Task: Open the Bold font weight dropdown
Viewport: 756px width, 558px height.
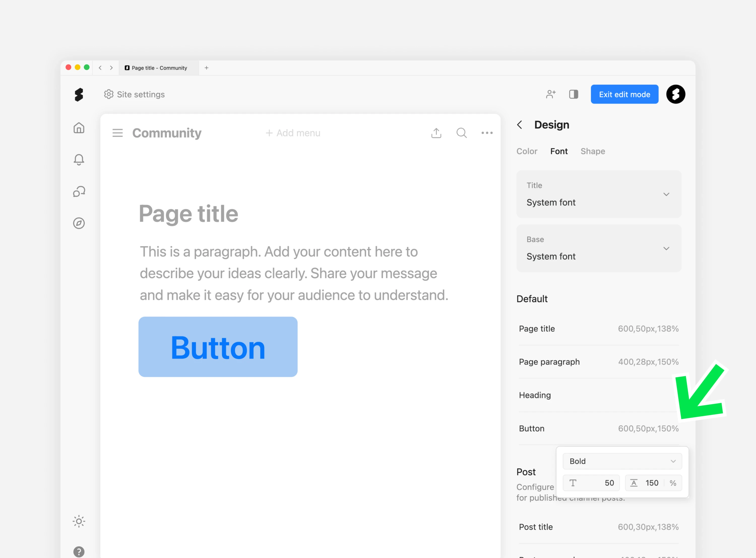Action: tap(622, 461)
